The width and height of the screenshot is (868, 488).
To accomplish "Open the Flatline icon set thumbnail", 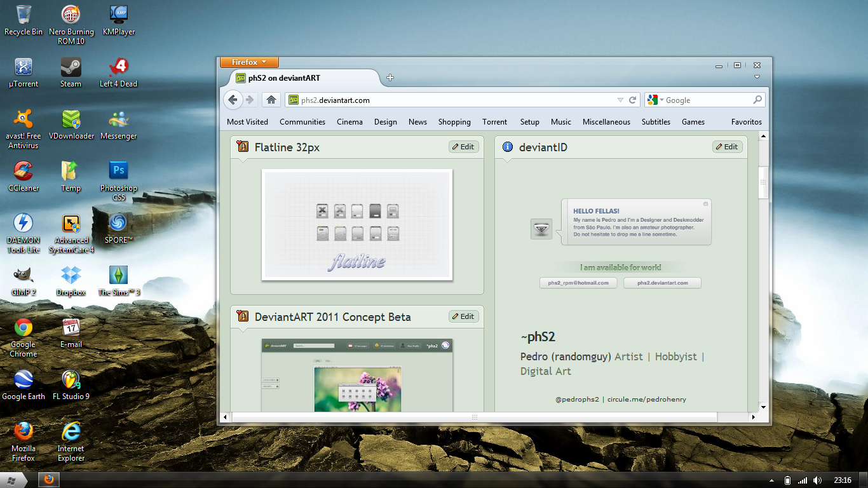I will click(x=357, y=224).
